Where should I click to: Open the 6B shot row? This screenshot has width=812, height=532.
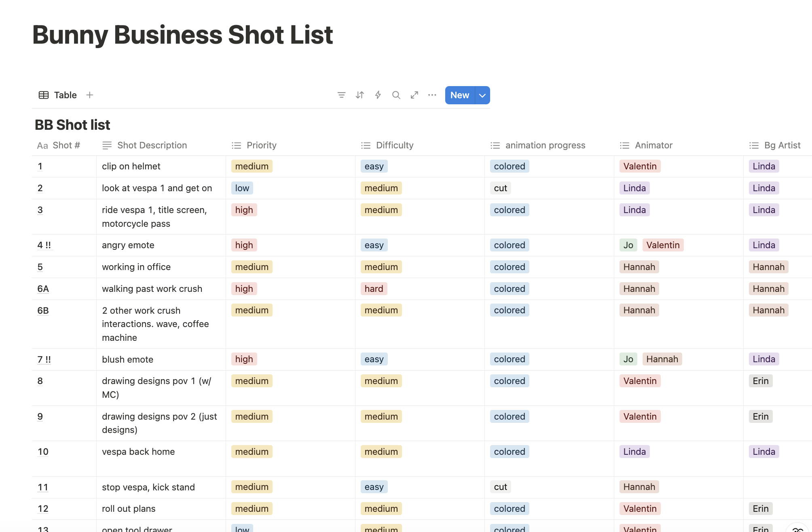tap(43, 310)
